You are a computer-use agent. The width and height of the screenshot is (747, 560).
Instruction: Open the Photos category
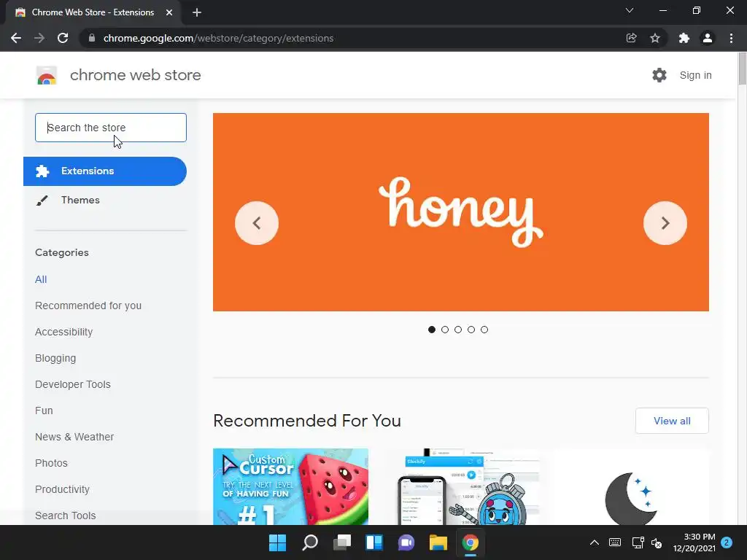click(52, 463)
